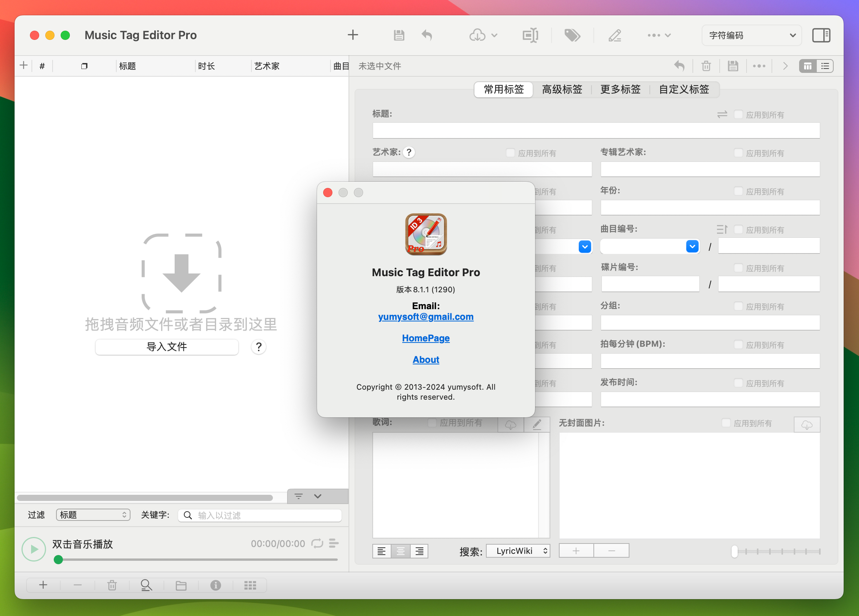Screen dimensions: 859x616
Task: Open the LyricWiki search source dropdown
Action: (518, 551)
